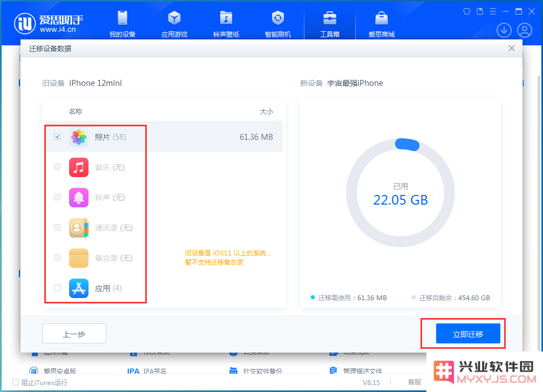The image size is (543, 392).
Task: Tick the 备忘录 (无) checkbox
Action: [x=57, y=258]
